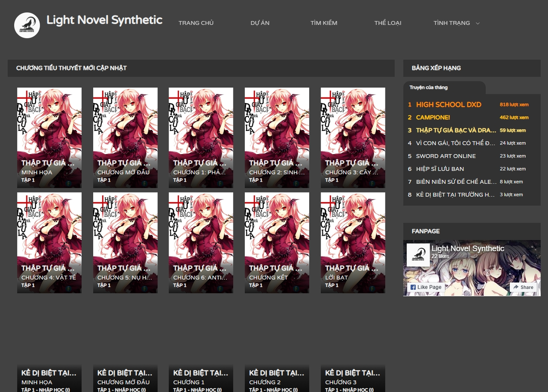
Task: Open Thập Tự Giá Chương 3 card
Action: click(353, 138)
